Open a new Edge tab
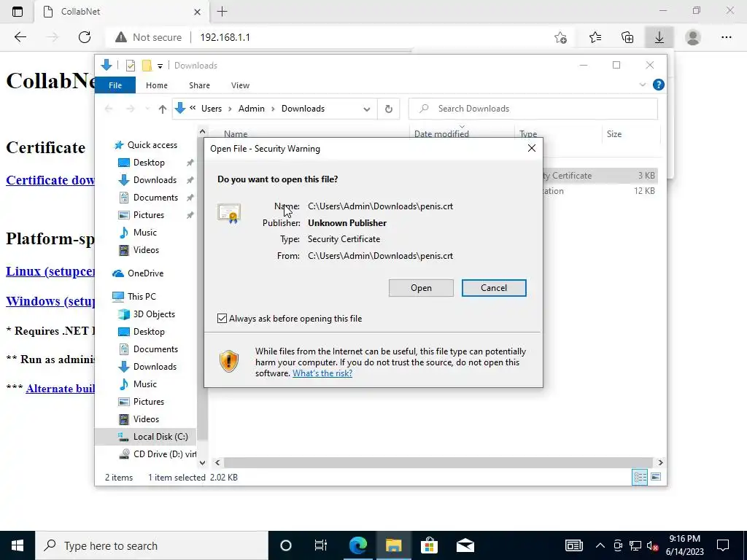 tap(222, 12)
